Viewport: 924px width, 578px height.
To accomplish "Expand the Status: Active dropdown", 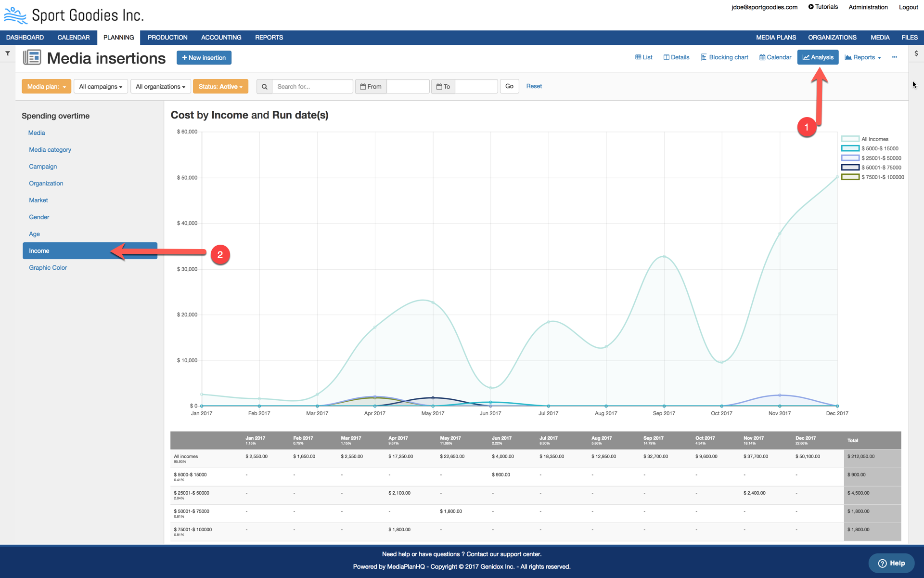I will 220,87.
